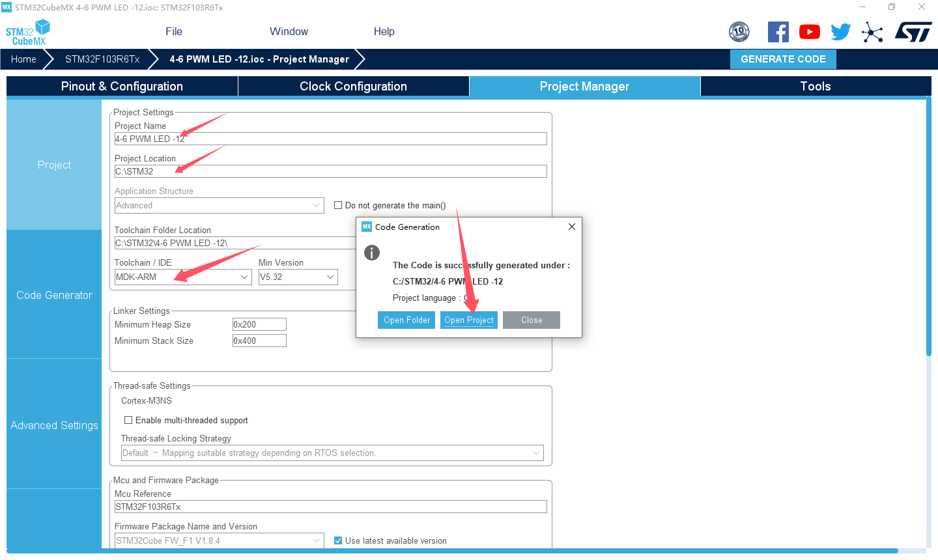Expand the Toolchain / IDE MDK-ARM dropdown
The height and width of the screenshot is (560, 938).
183,277
